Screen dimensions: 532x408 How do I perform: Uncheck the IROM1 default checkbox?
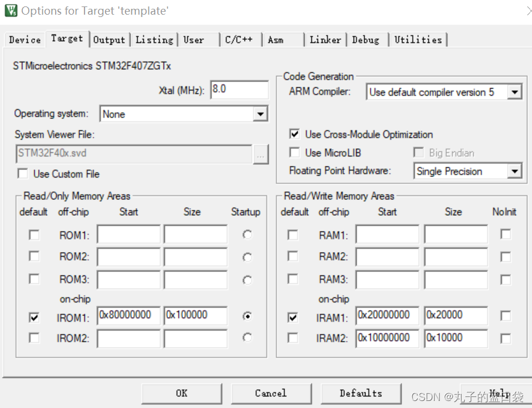tap(34, 318)
